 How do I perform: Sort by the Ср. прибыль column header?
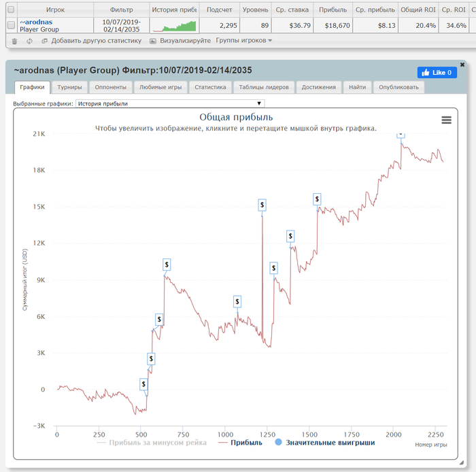(x=375, y=10)
